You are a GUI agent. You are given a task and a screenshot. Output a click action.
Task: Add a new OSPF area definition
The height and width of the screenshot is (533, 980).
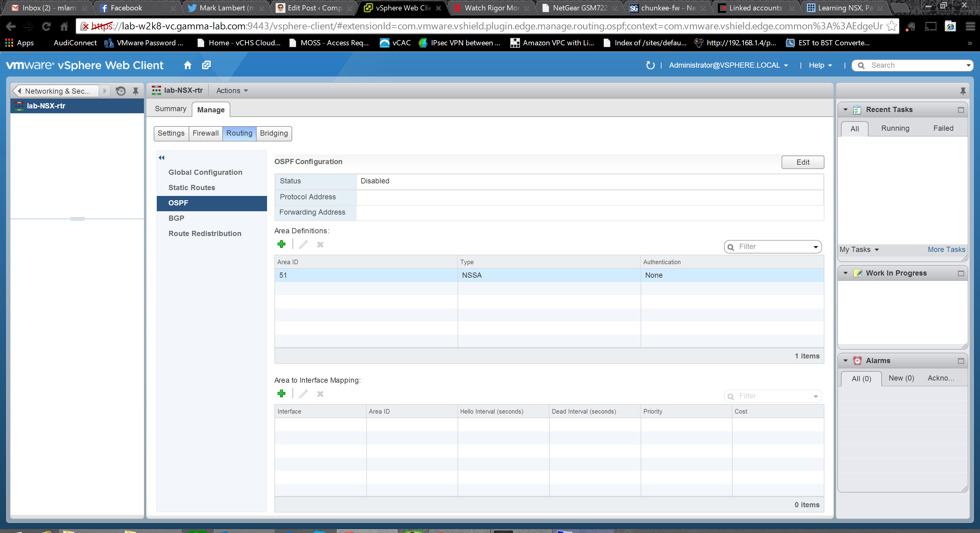281,244
